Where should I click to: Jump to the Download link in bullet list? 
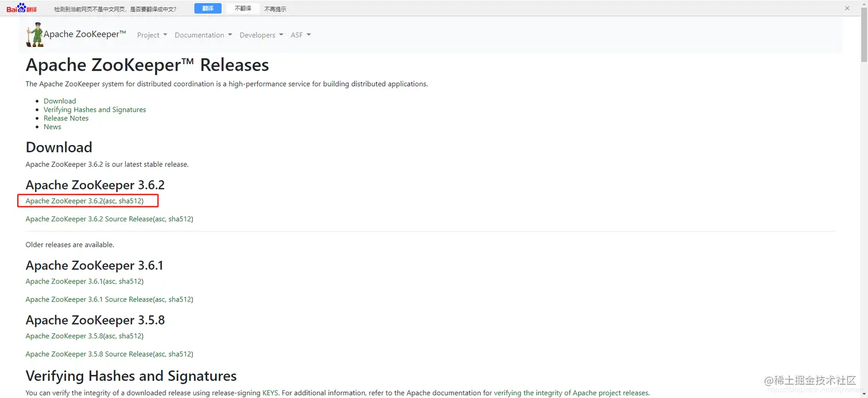(x=60, y=101)
